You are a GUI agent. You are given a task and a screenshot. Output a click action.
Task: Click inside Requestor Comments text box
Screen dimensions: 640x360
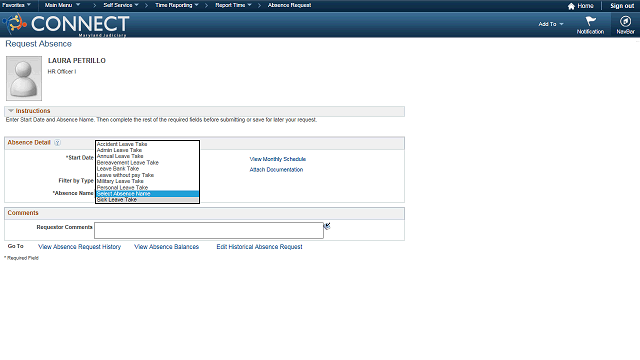pyautogui.click(x=209, y=231)
